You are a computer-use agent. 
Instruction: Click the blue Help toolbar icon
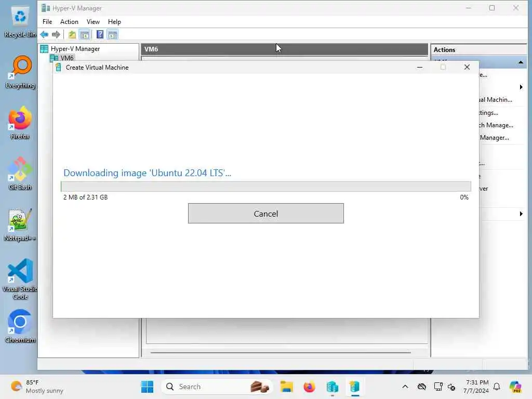click(100, 35)
